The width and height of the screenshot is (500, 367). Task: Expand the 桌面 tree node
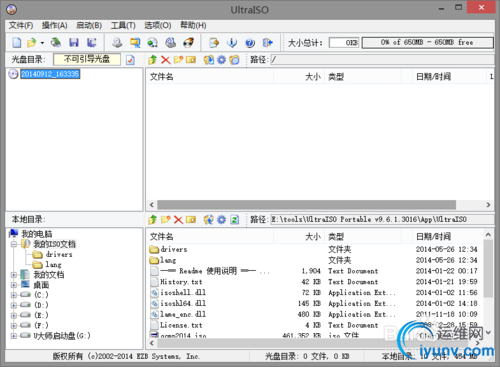point(14,285)
